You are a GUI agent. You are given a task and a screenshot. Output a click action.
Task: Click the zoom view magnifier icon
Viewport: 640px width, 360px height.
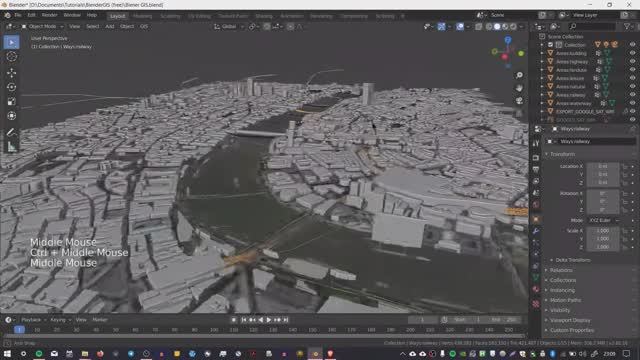[519, 75]
